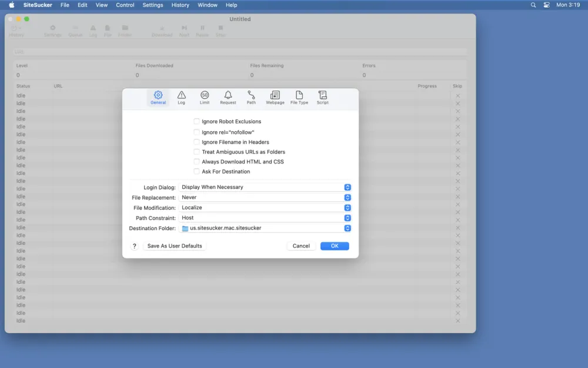Open the History menu in menu bar
Screen dimensions: 588x368
coord(180,5)
